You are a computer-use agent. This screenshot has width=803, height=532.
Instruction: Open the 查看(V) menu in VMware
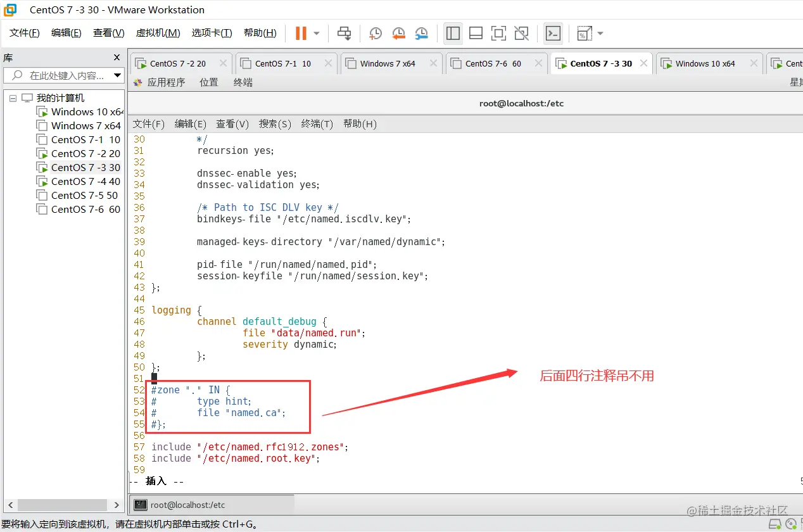(x=109, y=33)
